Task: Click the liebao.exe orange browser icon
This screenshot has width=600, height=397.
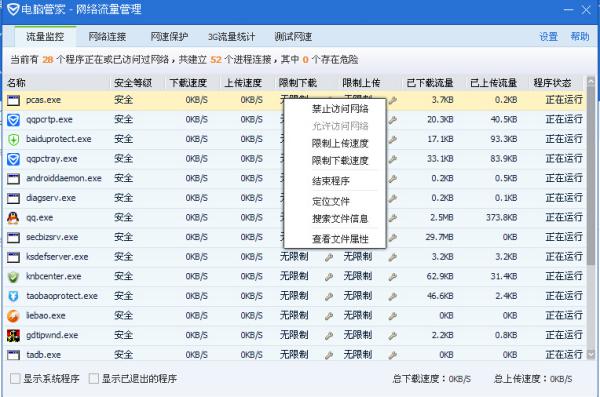Action: pos(13,316)
